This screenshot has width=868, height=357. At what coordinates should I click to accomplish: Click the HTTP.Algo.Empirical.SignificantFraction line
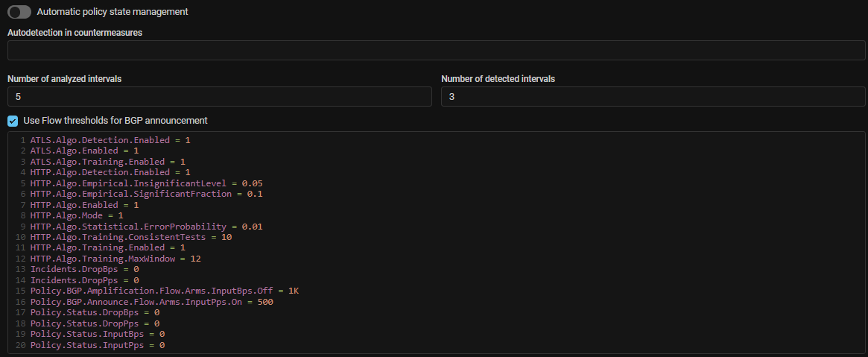(146, 194)
